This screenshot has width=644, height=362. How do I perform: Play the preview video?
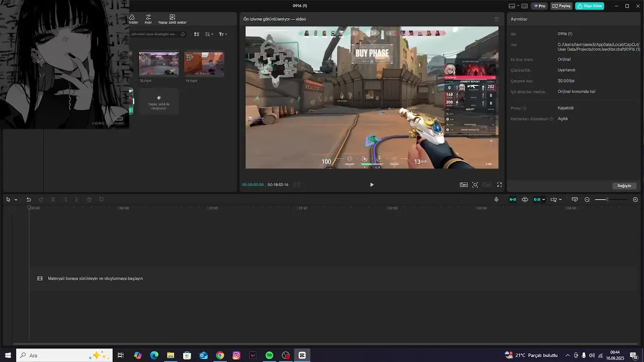pos(372,185)
